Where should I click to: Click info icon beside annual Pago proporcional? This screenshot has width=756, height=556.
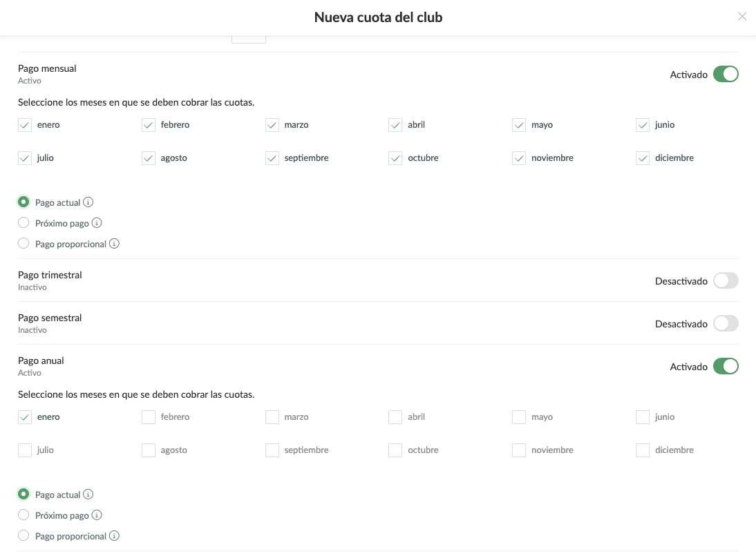coord(115,536)
